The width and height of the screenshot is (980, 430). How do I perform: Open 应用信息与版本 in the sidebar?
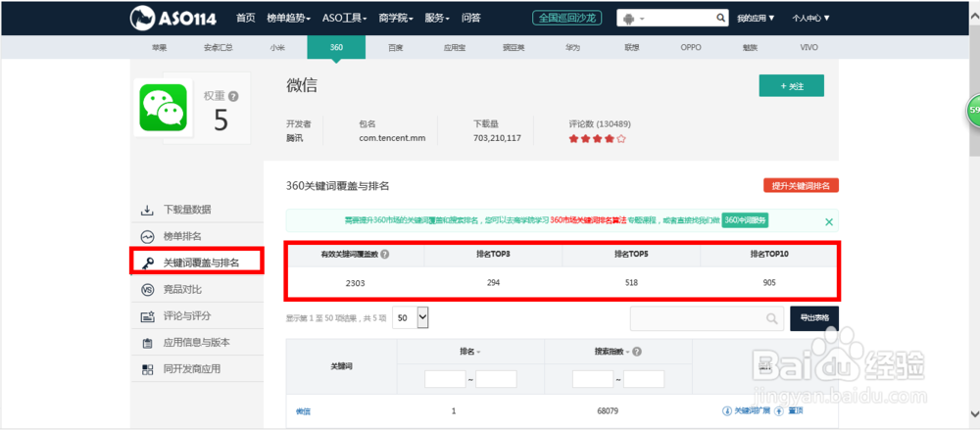click(196, 343)
